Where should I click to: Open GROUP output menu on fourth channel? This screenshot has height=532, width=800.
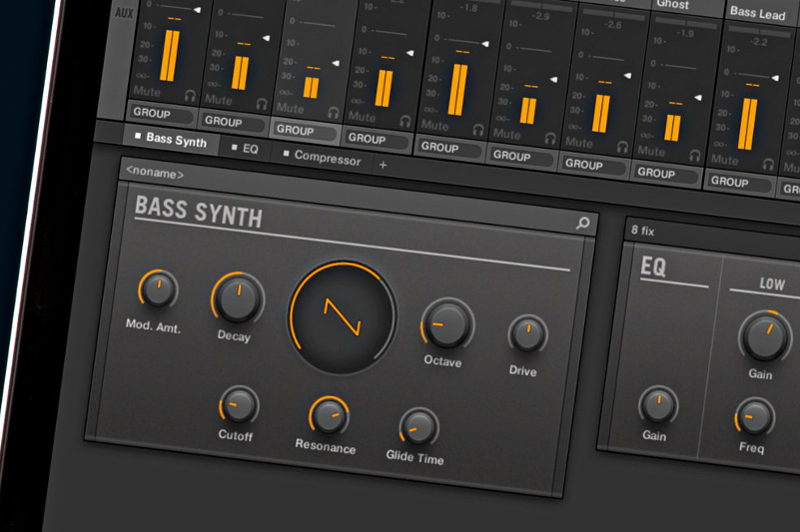point(377,139)
